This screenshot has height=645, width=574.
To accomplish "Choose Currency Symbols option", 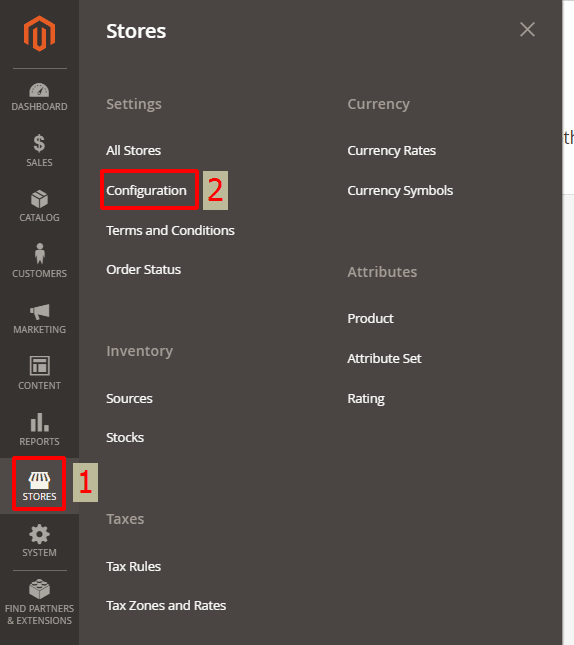I will (400, 190).
